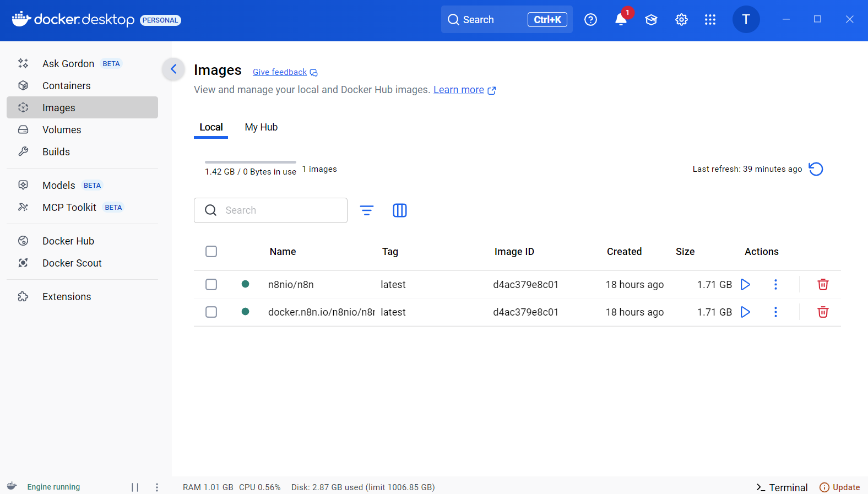This screenshot has width=868, height=494.
Task: Click the Volumes drive icon in sidebar
Action: tap(23, 129)
